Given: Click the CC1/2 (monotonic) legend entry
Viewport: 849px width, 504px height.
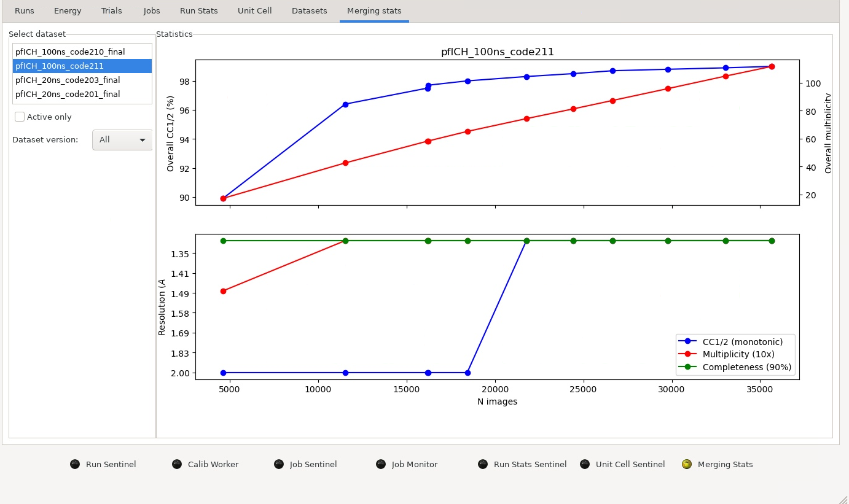Looking at the screenshot, I should click(735, 341).
